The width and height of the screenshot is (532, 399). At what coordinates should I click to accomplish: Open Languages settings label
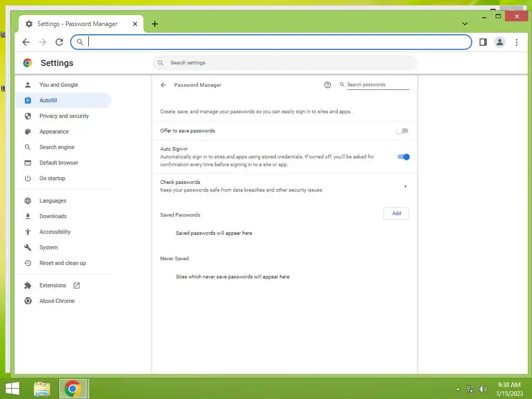tap(53, 201)
